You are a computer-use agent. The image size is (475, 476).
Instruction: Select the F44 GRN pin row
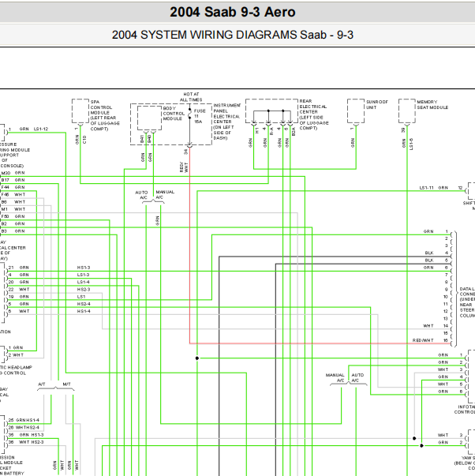[13, 187]
